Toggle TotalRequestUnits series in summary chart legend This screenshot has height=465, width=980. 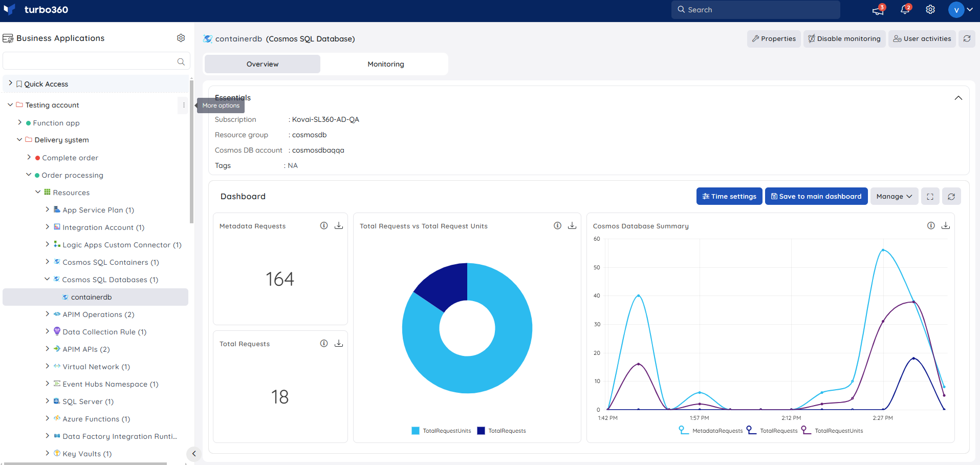(832, 431)
